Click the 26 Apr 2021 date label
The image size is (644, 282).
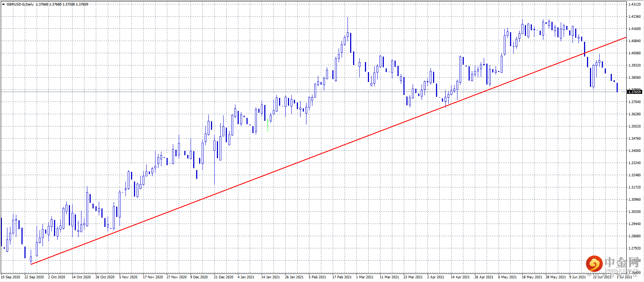[484, 277]
